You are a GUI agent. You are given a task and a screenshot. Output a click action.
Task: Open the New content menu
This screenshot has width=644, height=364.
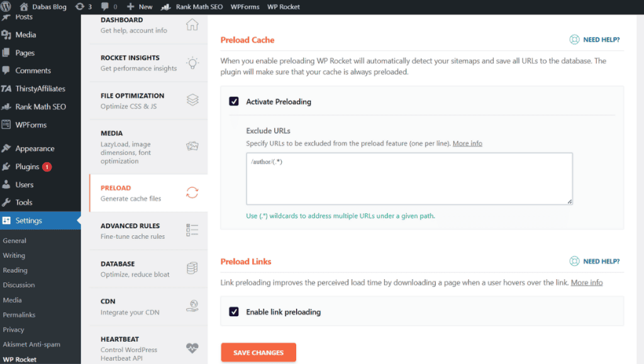pos(140,6)
